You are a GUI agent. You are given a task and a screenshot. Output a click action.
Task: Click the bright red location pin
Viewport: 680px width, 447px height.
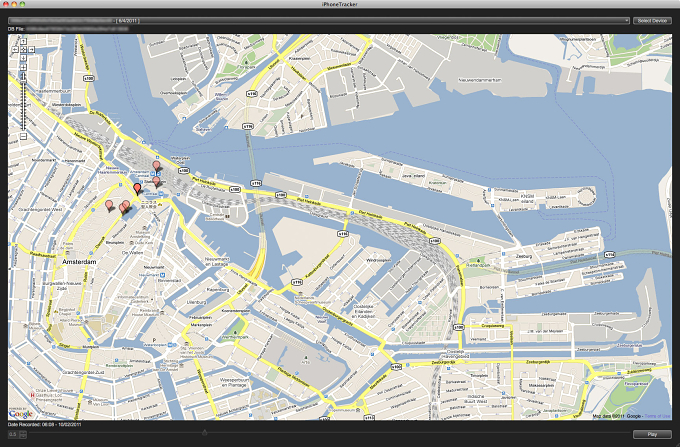tap(137, 189)
